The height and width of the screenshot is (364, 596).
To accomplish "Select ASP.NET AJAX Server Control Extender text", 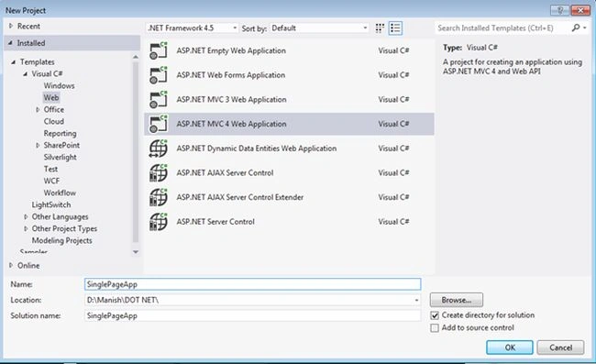I will coord(240,197).
